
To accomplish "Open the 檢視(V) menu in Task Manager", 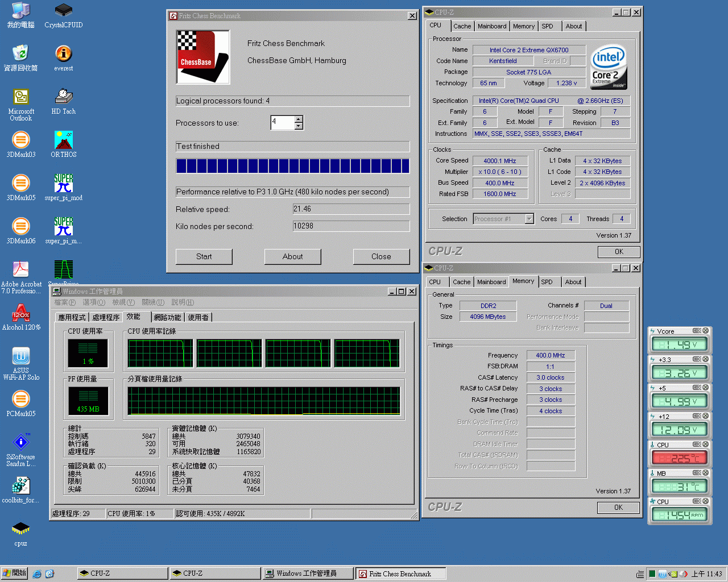I will pyautogui.click(x=123, y=302).
